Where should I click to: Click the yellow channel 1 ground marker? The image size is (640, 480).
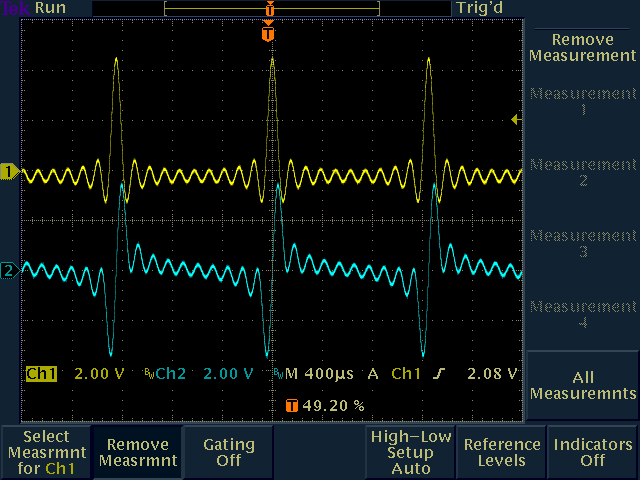[10, 173]
